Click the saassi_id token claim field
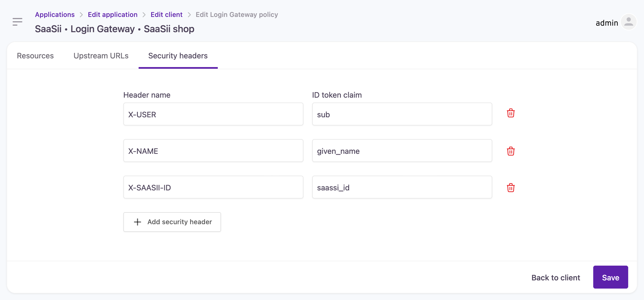Image resolution: width=644 pixels, height=300 pixels. [402, 187]
